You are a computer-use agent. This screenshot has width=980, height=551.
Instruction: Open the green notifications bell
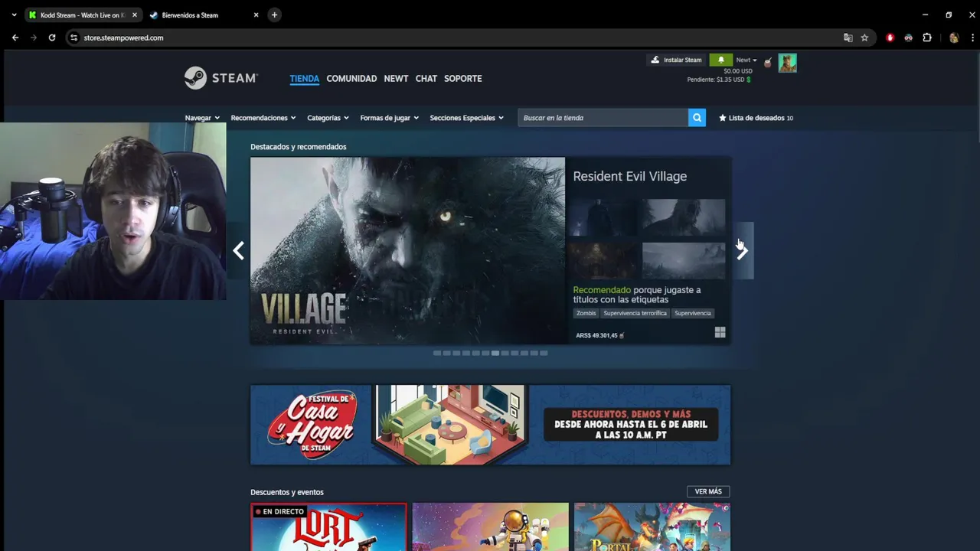720,60
